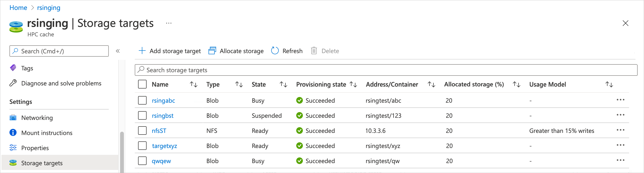Open more options ellipsis for rsingbst
644x173 pixels.
pos(620,115)
